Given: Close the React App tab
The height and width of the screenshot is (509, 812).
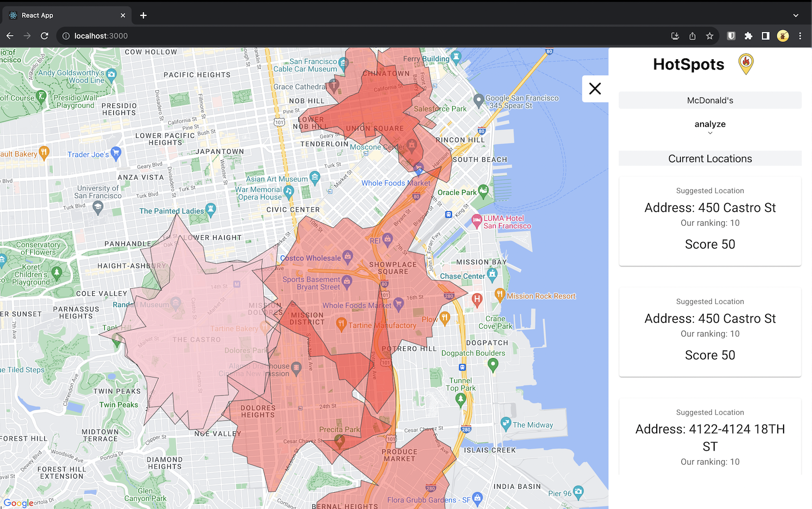Looking at the screenshot, I should click(123, 15).
